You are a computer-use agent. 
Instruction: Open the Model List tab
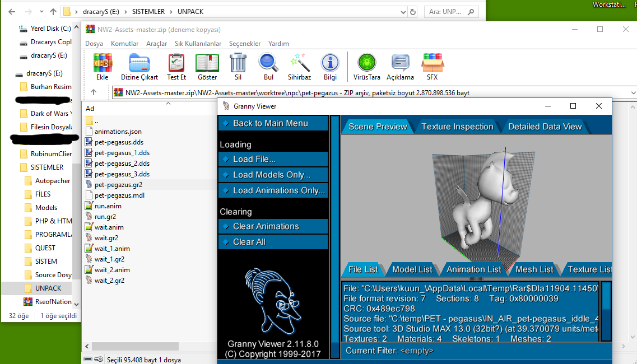(x=412, y=269)
